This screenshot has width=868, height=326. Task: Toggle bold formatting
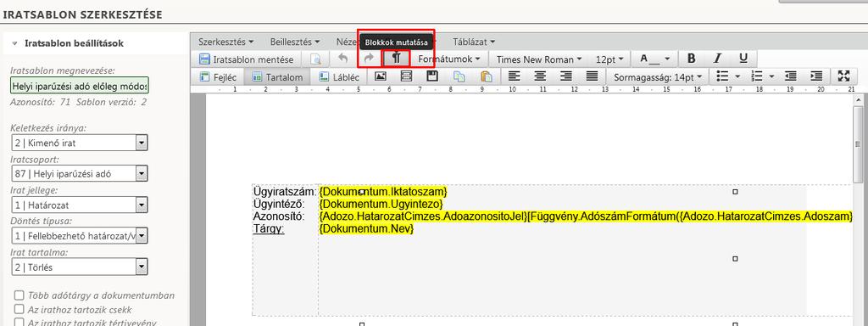coord(691,59)
